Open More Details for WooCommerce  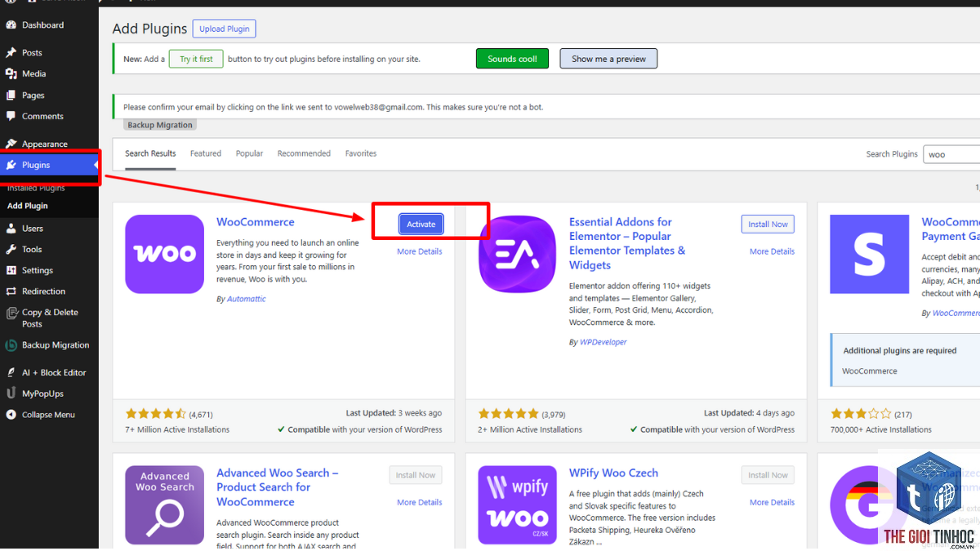tap(420, 251)
